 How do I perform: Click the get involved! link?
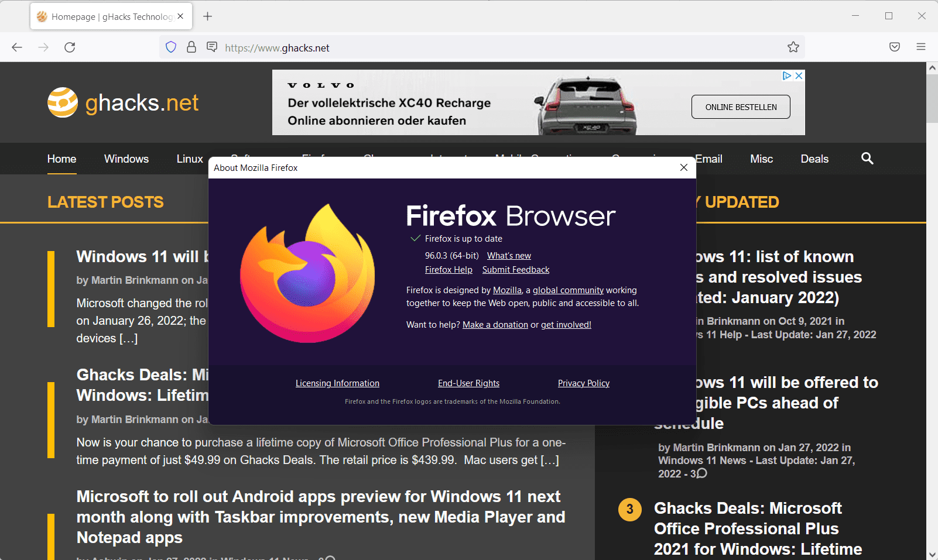click(566, 325)
